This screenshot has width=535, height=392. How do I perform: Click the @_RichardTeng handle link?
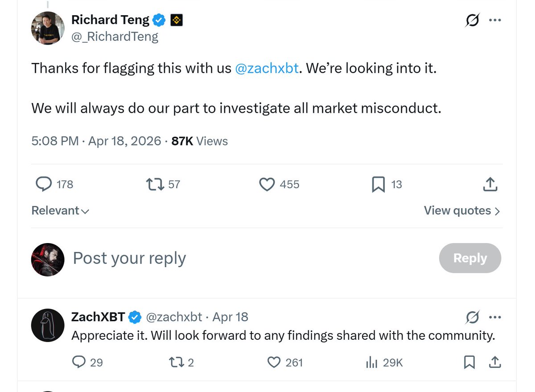click(115, 36)
